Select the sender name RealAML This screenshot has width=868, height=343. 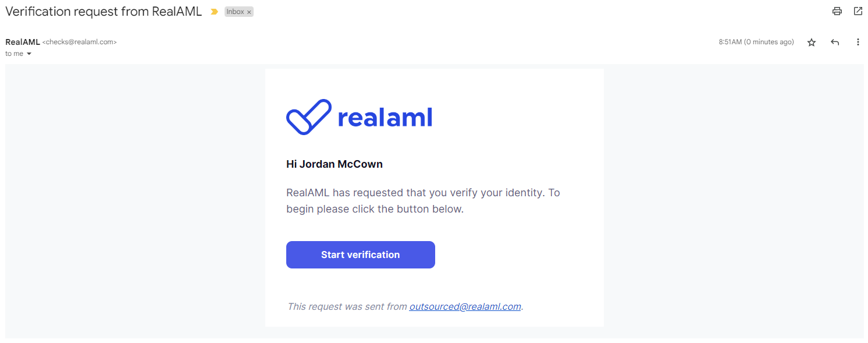coord(23,42)
